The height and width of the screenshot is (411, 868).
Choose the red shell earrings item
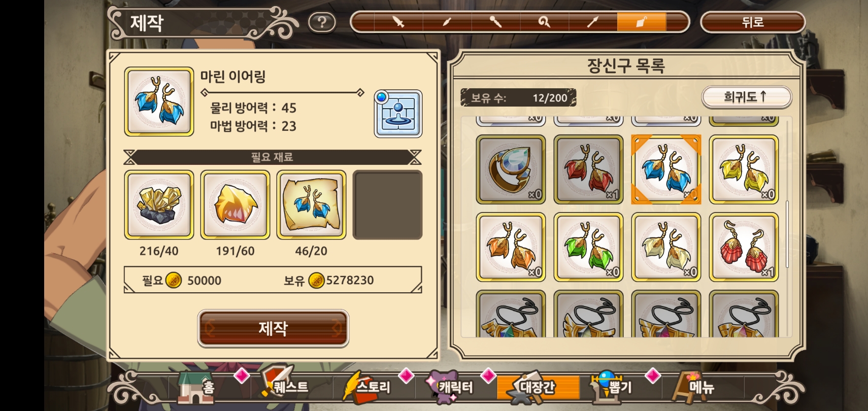pos(744,247)
